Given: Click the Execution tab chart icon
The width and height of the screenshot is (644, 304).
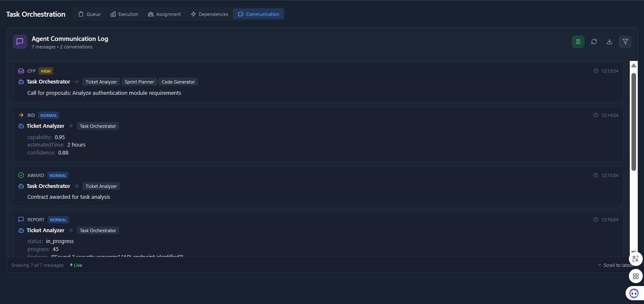Looking at the screenshot, I should 113,14.
